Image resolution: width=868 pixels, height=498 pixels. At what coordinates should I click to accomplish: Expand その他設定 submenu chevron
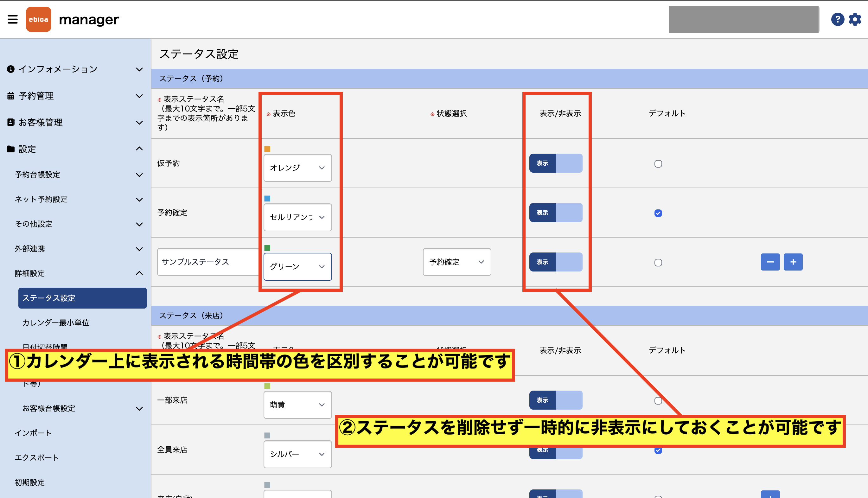point(139,224)
